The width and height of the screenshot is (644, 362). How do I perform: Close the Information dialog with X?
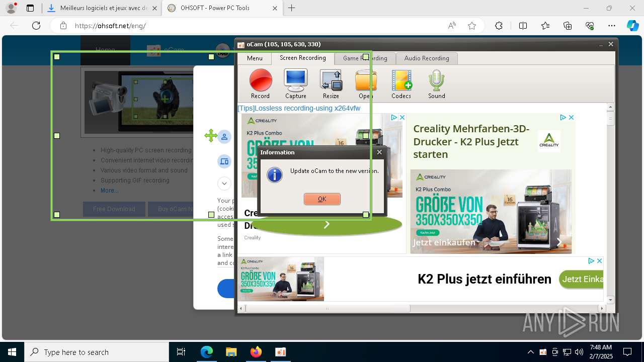pyautogui.click(x=379, y=152)
